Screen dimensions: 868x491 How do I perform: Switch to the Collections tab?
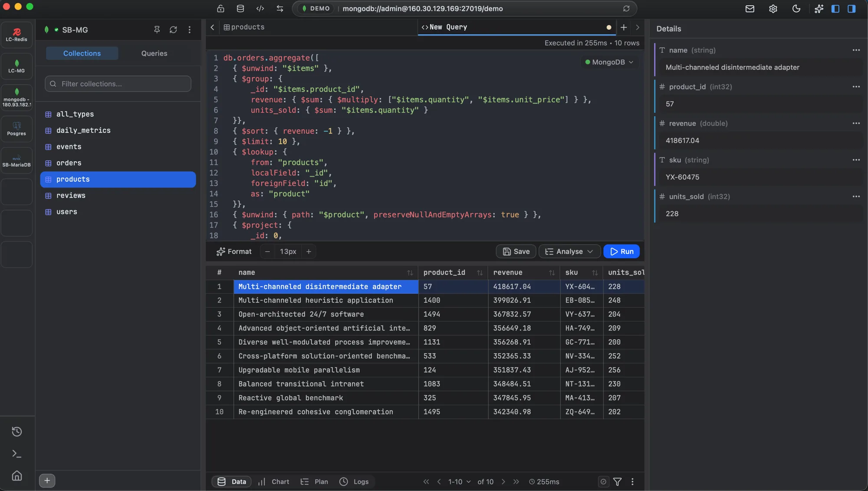(x=82, y=53)
